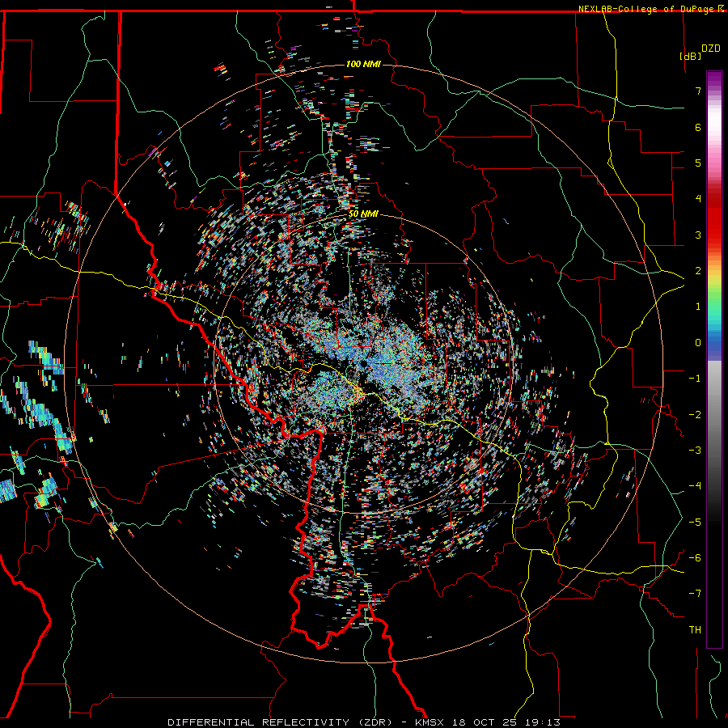This screenshot has height=728, width=728.
Task: Click the color scale value -6
Action: point(695,558)
